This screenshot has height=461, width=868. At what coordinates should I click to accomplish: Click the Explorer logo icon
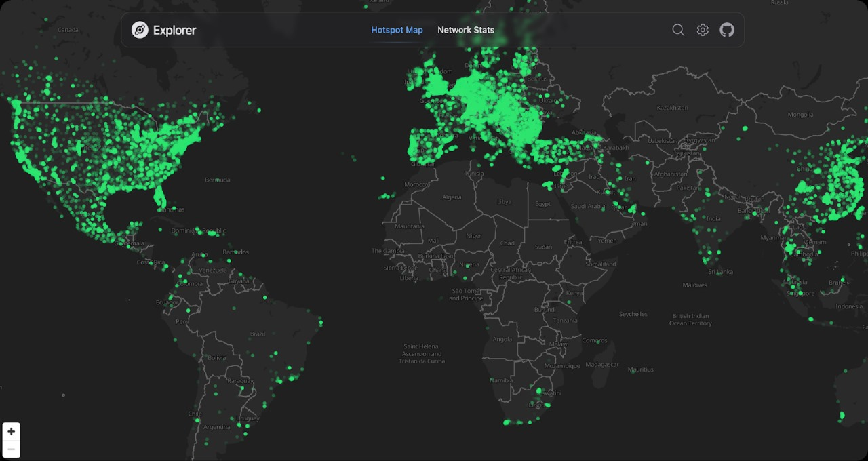140,30
